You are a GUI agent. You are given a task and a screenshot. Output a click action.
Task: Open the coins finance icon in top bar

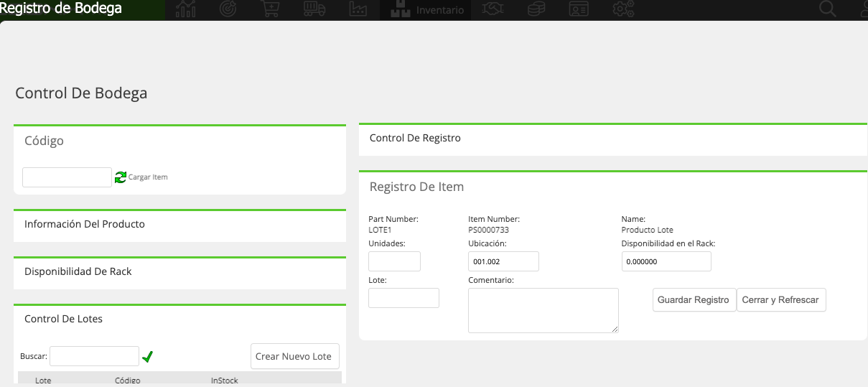(x=536, y=9)
